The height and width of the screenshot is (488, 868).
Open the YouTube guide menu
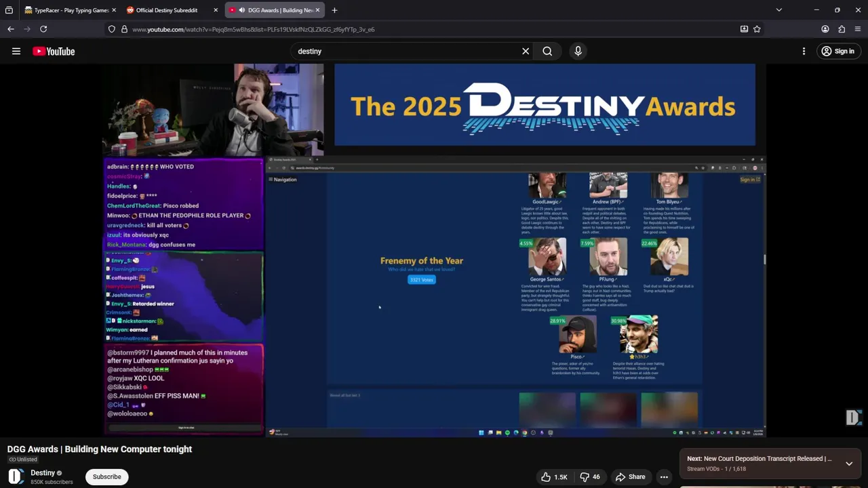(x=16, y=52)
